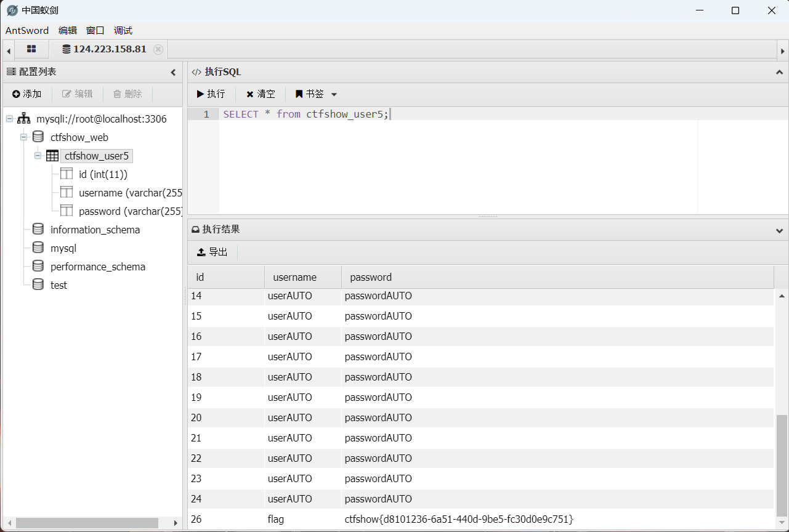Image resolution: width=789 pixels, height=532 pixels.
Task: Collapse the 配置列表 side panel
Action: pyautogui.click(x=174, y=72)
